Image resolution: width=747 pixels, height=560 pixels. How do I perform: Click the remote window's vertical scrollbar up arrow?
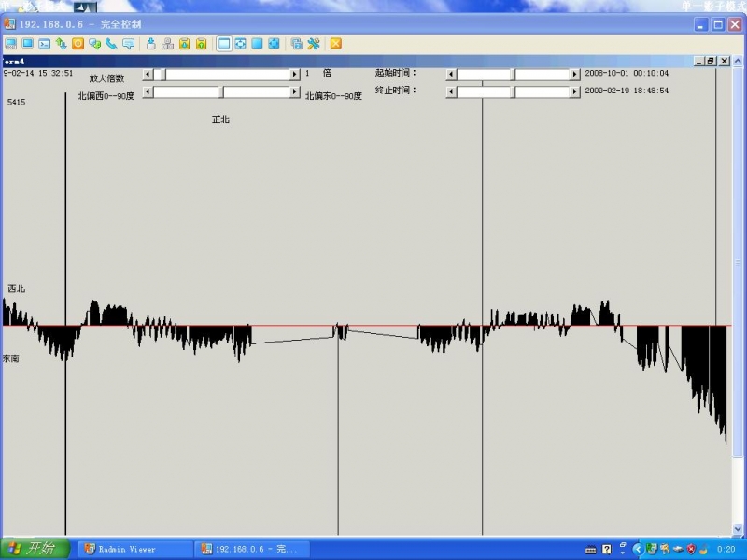click(738, 61)
